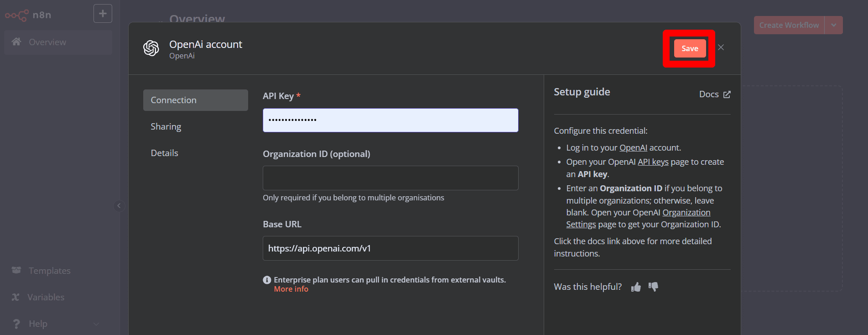Open the API keys link
Image resolution: width=868 pixels, height=335 pixels.
pyautogui.click(x=653, y=162)
